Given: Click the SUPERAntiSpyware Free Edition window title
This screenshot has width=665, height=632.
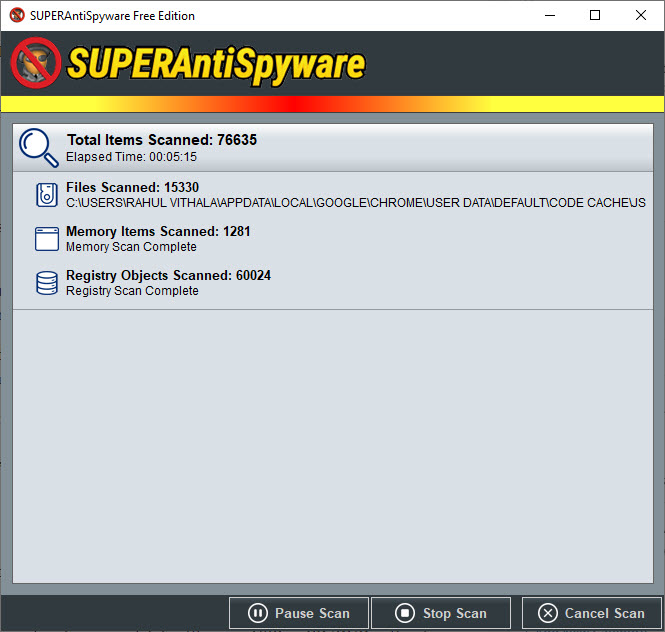Looking at the screenshot, I should [112, 16].
